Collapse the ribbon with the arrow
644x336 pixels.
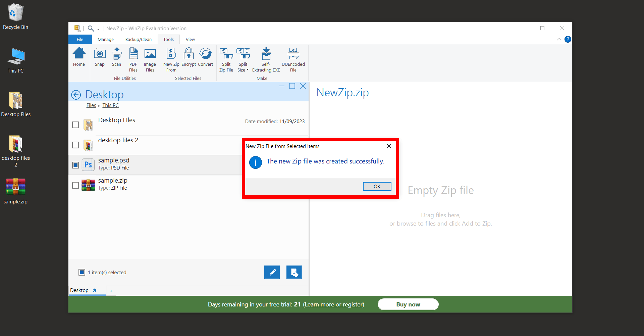pos(559,39)
